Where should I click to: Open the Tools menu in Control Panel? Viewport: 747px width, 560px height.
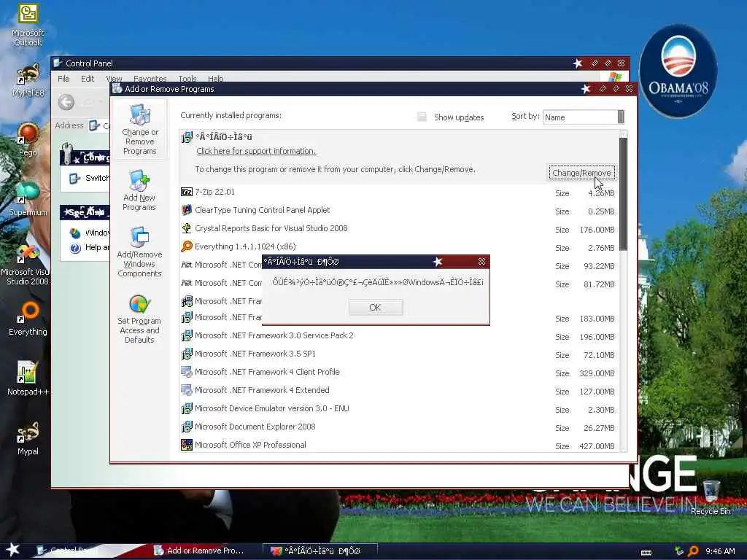(x=187, y=79)
